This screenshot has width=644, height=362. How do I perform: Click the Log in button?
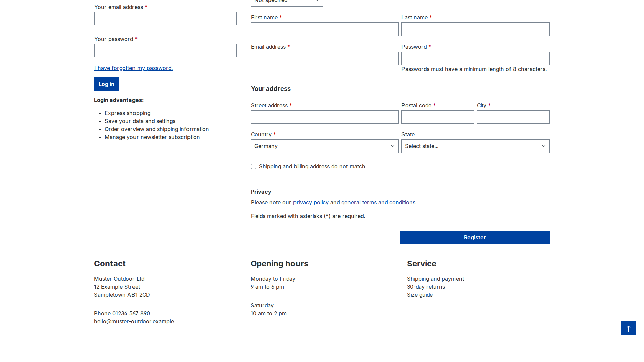[x=106, y=84]
